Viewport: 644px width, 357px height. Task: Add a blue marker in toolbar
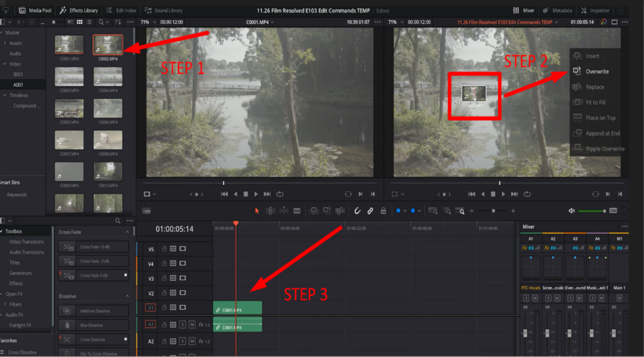click(413, 210)
